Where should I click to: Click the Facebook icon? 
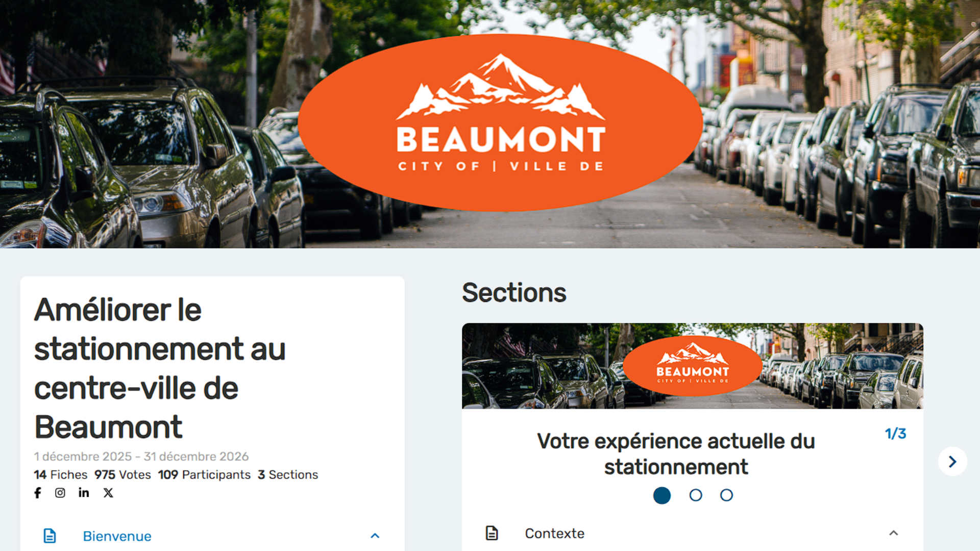tap(37, 493)
